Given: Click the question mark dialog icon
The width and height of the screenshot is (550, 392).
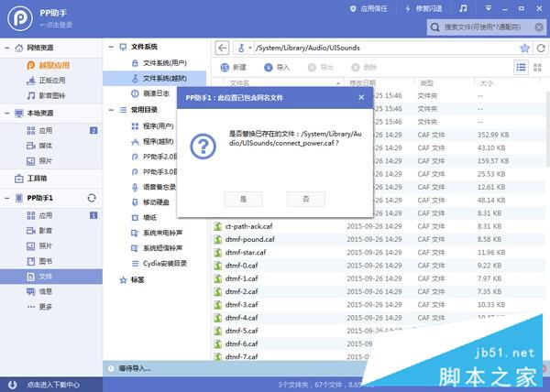Looking at the screenshot, I should [203, 147].
